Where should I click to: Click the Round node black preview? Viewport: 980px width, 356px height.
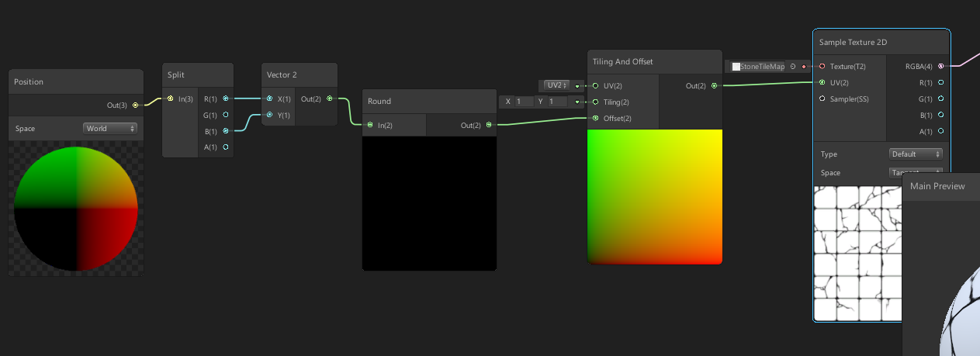tap(429, 203)
